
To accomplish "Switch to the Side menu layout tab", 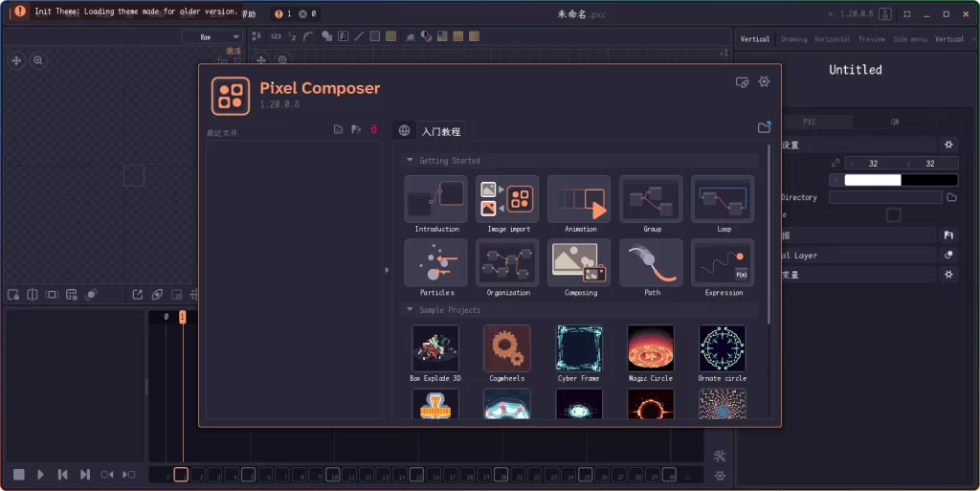I will click(x=909, y=38).
